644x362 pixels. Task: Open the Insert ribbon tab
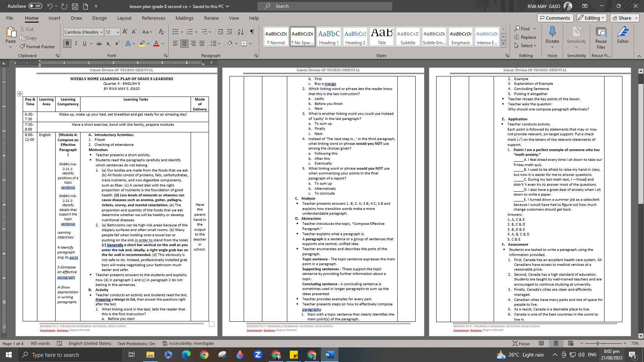(55, 18)
